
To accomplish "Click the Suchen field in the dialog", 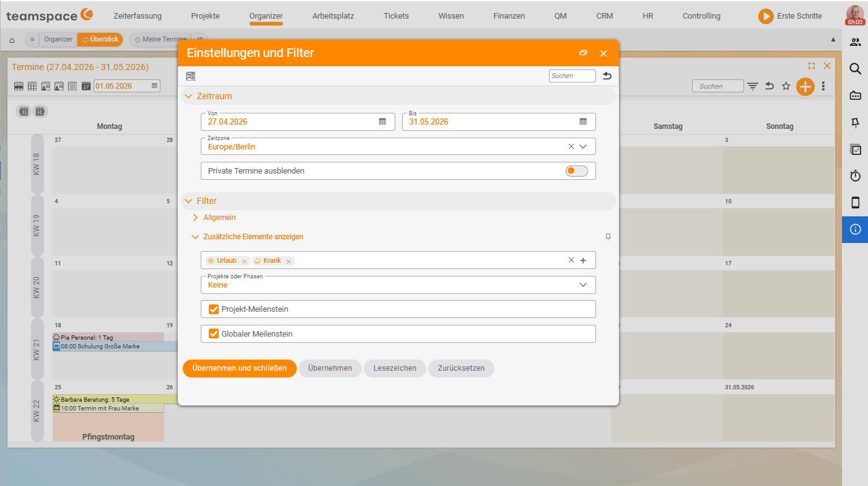I will click(572, 76).
